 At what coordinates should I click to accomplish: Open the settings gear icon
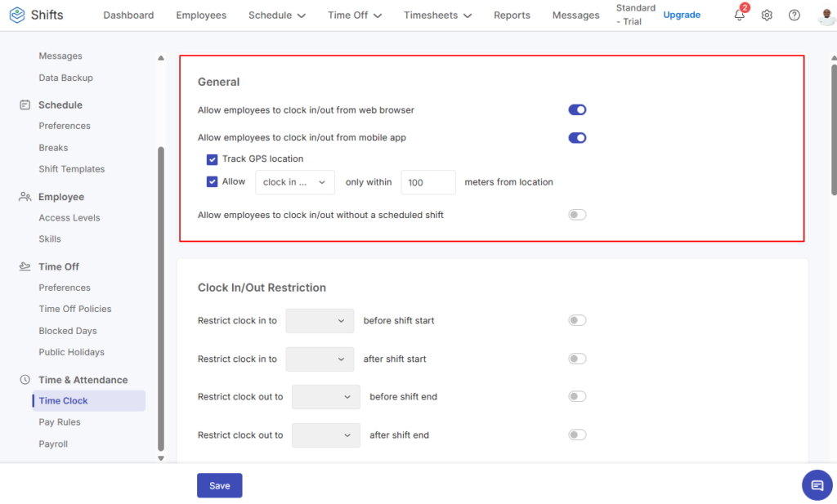point(767,15)
